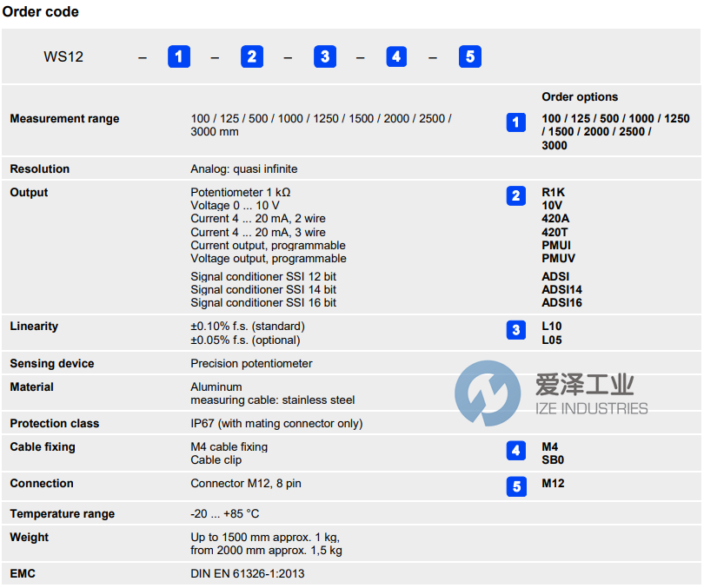Select badge 2 next to WS12 code
This screenshot has width=704, height=588.
(x=252, y=56)
